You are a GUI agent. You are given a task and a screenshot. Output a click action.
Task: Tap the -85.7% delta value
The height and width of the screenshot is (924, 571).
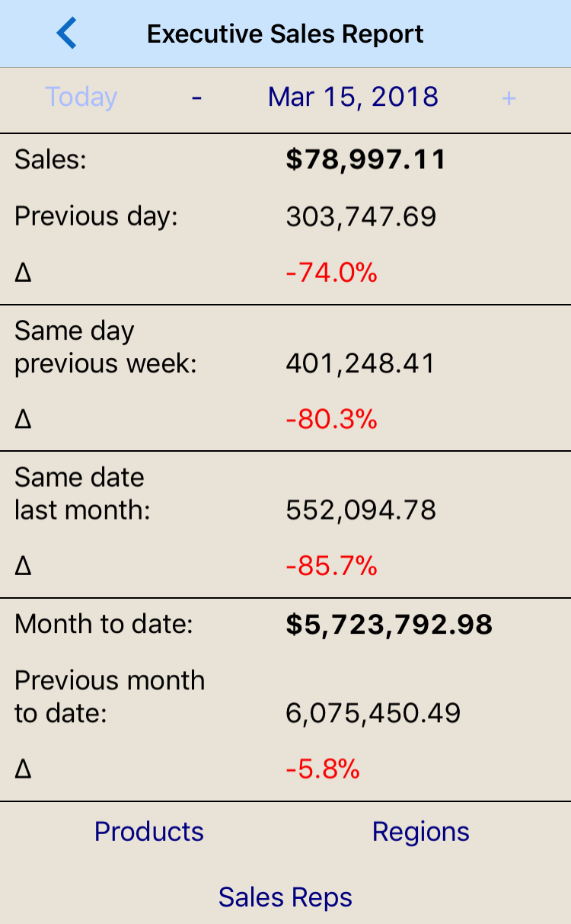331,566
